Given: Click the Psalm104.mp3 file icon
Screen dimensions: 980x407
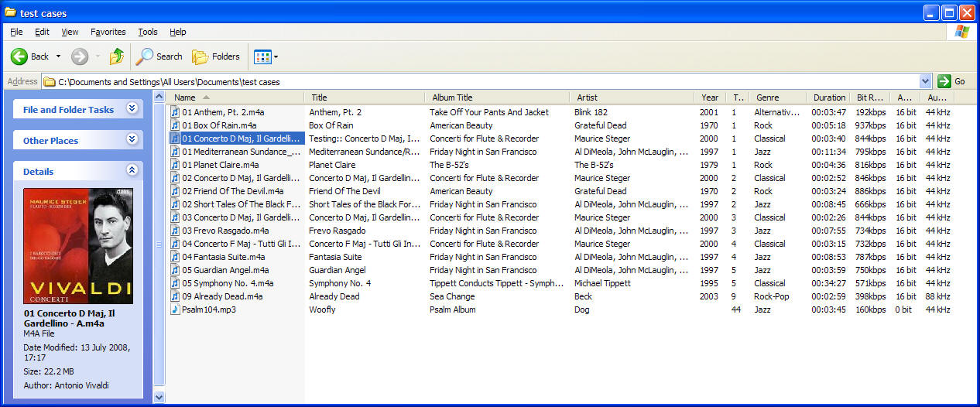Looking at the screenshot, I should click(175, 310).
